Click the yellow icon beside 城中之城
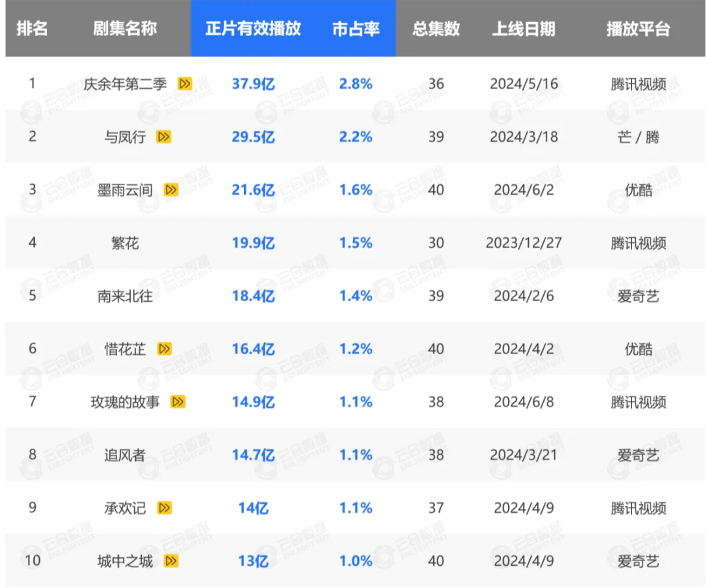706x588 pixels. click(171, 561)
